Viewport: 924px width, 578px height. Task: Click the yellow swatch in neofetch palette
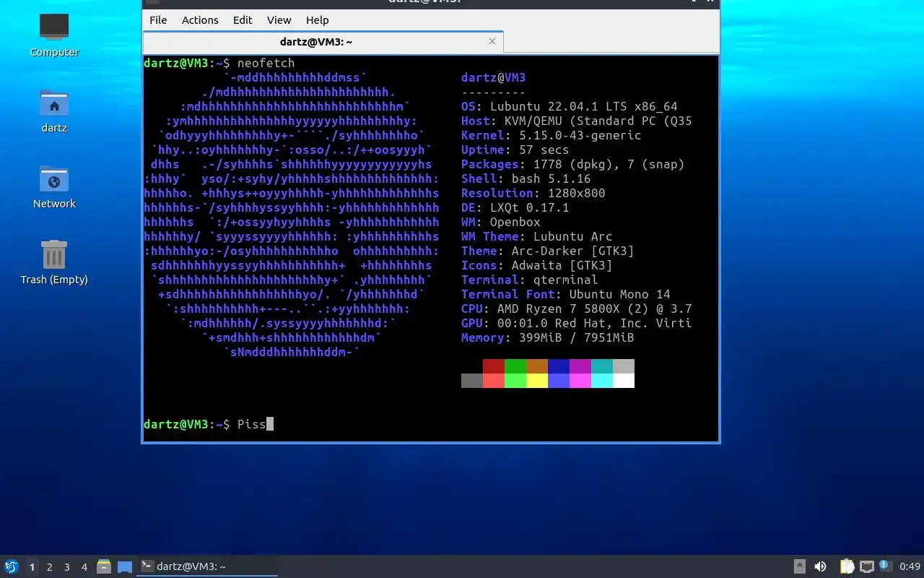click(x=537, y=381)
